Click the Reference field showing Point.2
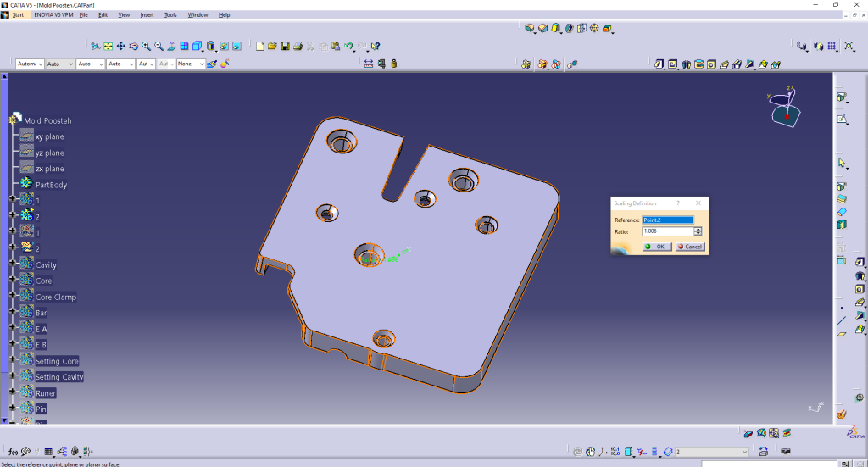Viewport: 868px width, 467px height. pos(668,220)
